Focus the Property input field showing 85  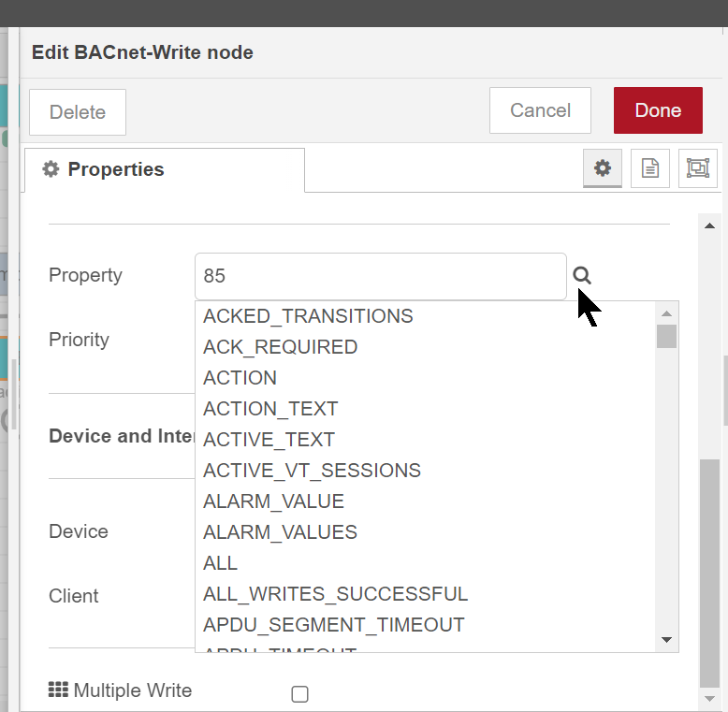click(x=381, y=276)
